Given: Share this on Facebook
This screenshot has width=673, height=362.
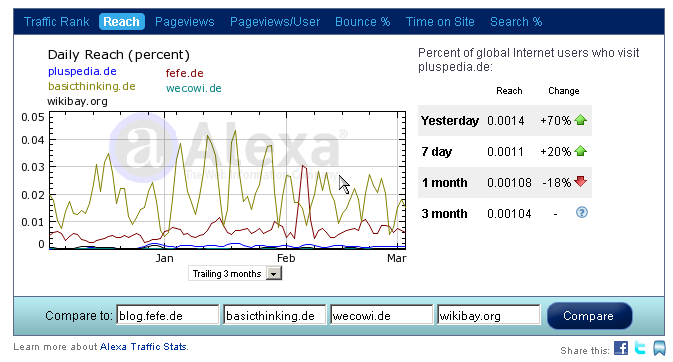Looking at the screenshot, I should point(621,347).
